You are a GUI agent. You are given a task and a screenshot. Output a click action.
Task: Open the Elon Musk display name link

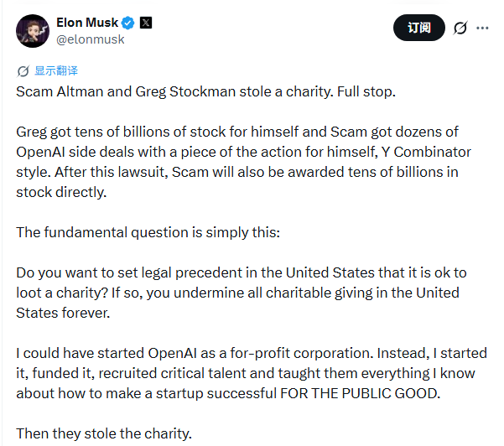(87, 23)
